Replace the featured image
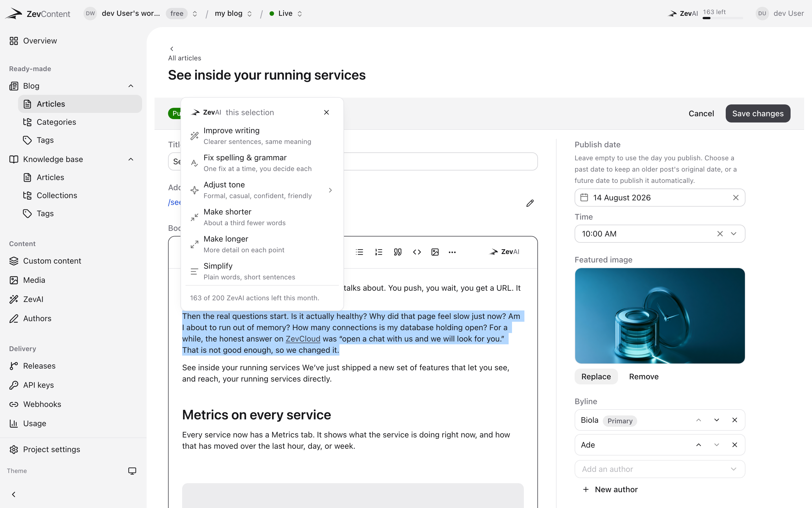This screenshot has height=508, width=812. [x=596, y=377]
